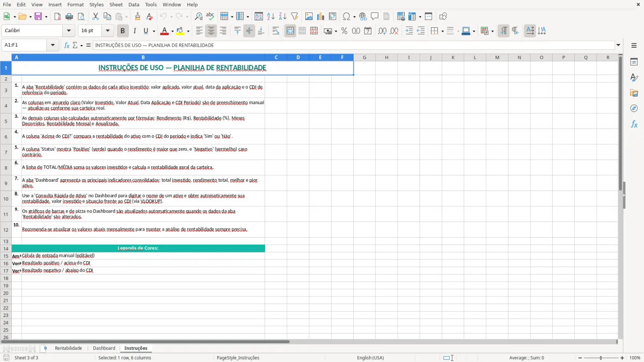Toggle bold formatting
The height and width of the screenshot is (362, 644).
coord(123,31)
